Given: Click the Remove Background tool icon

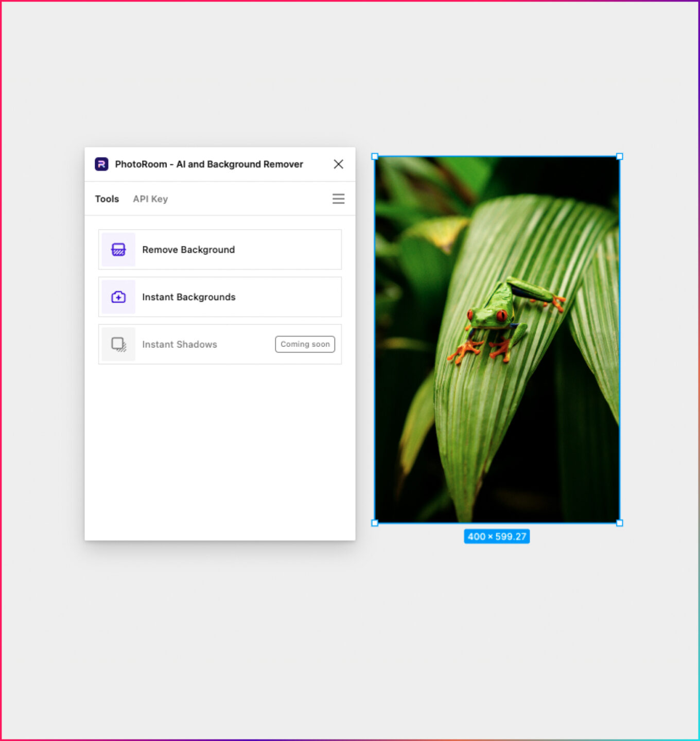Looking at the screenshot, I should 118,250.
